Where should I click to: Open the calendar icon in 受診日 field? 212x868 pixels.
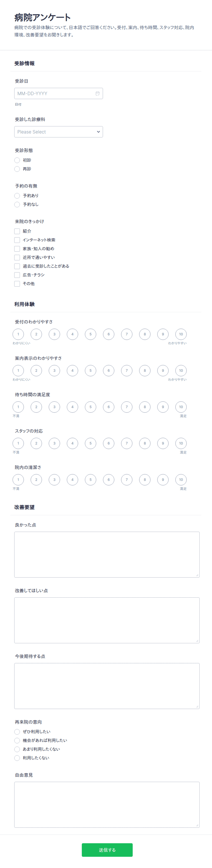coord(98,93)
